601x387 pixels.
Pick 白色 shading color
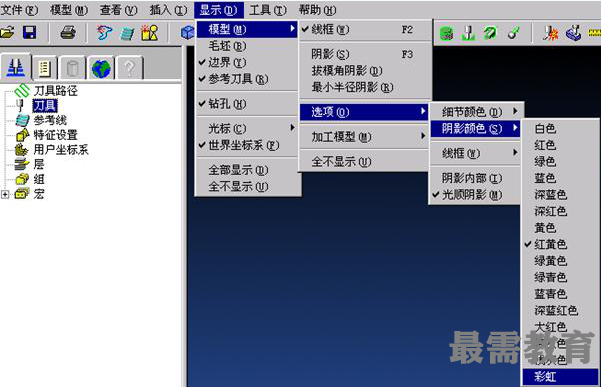coord(560,128)
